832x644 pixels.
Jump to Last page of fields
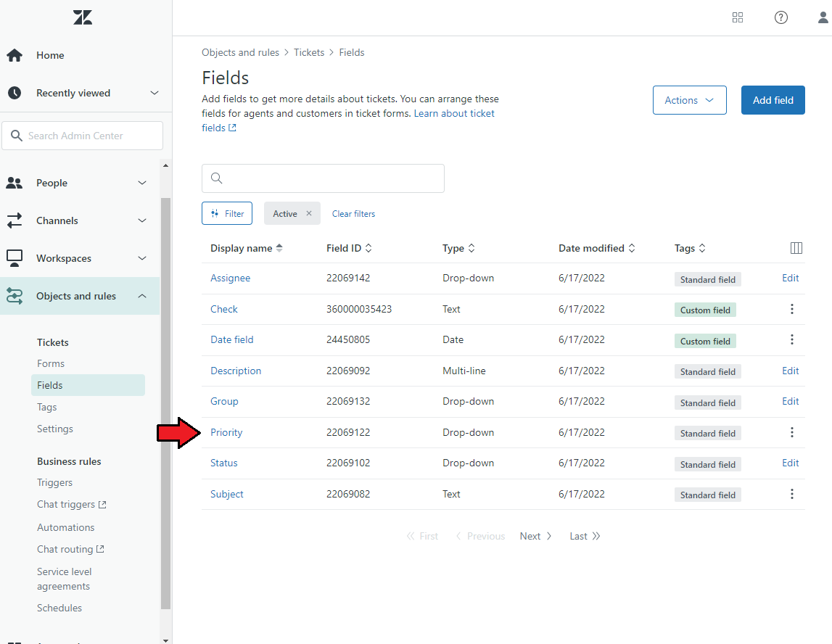585,537
